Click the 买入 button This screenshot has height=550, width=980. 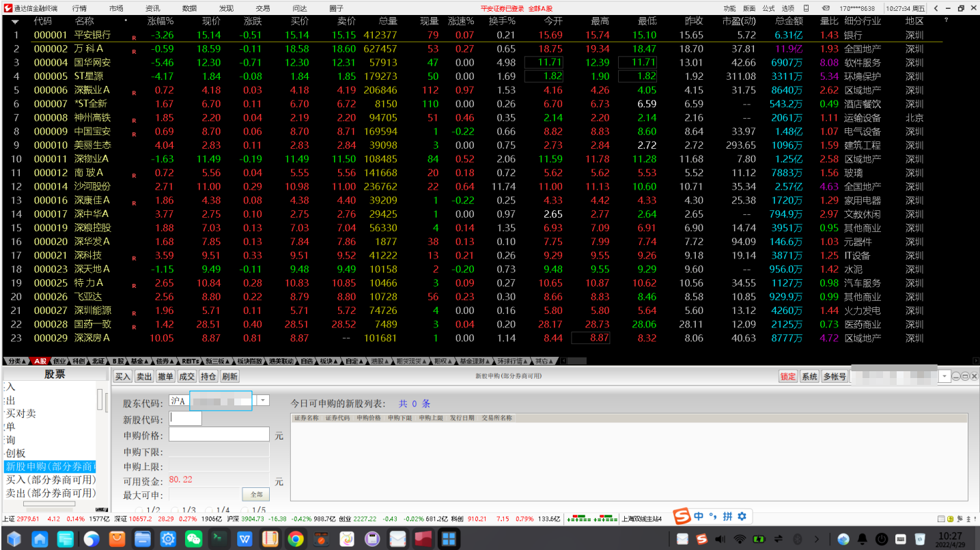tap(123, 377)
